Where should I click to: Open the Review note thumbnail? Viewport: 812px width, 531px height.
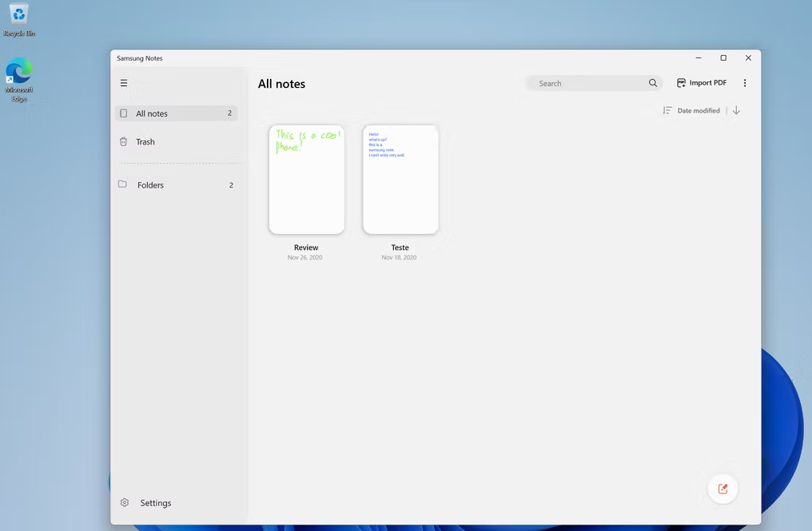(x=307, y=179)
